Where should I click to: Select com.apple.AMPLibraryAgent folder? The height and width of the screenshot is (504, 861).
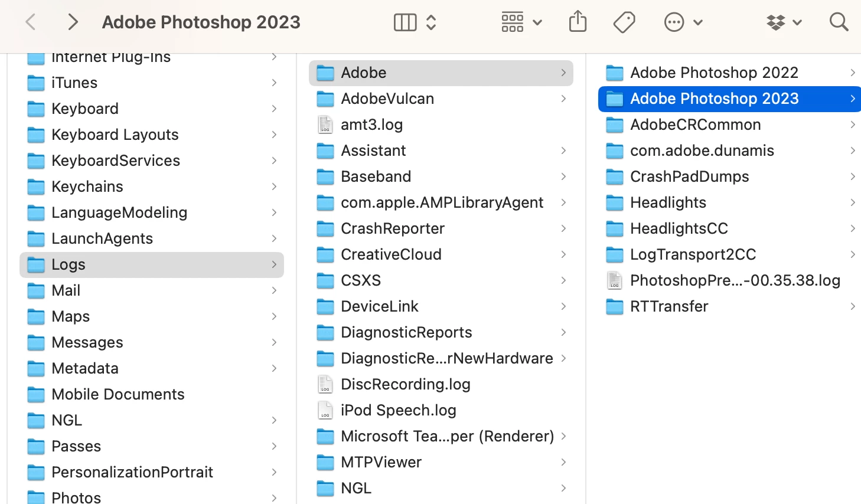[x=441, y=202]
